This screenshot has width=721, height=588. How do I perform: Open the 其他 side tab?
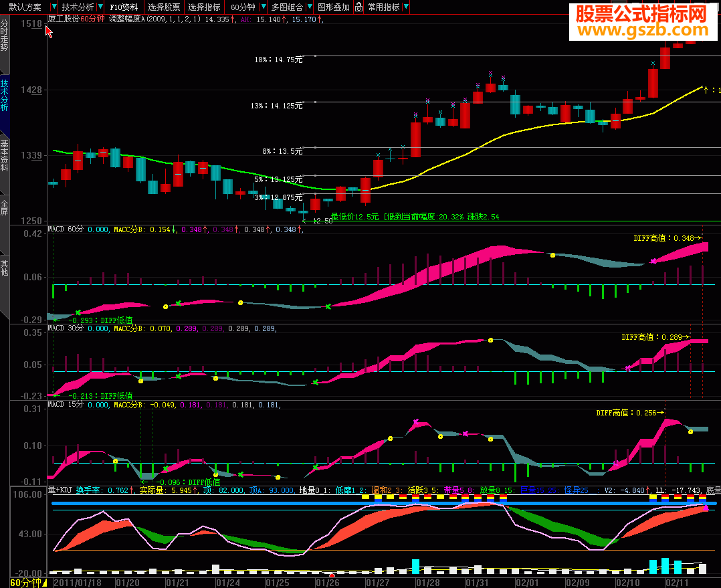4,268
